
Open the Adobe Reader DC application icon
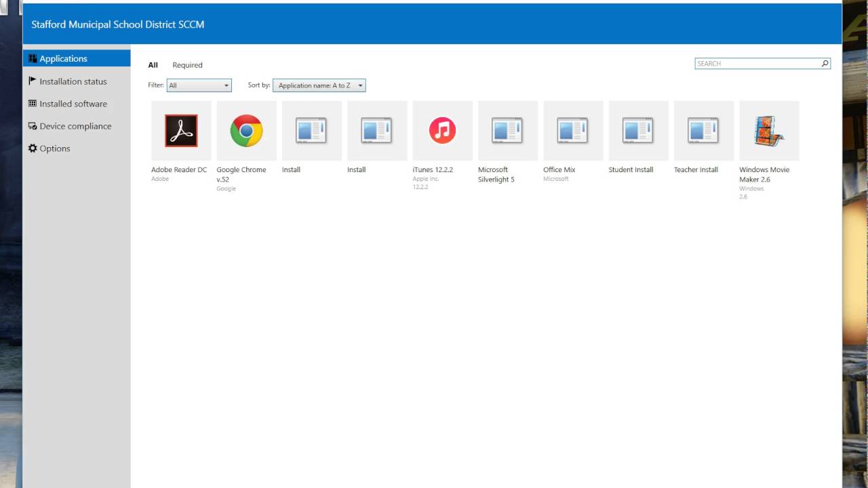[181, 131]
